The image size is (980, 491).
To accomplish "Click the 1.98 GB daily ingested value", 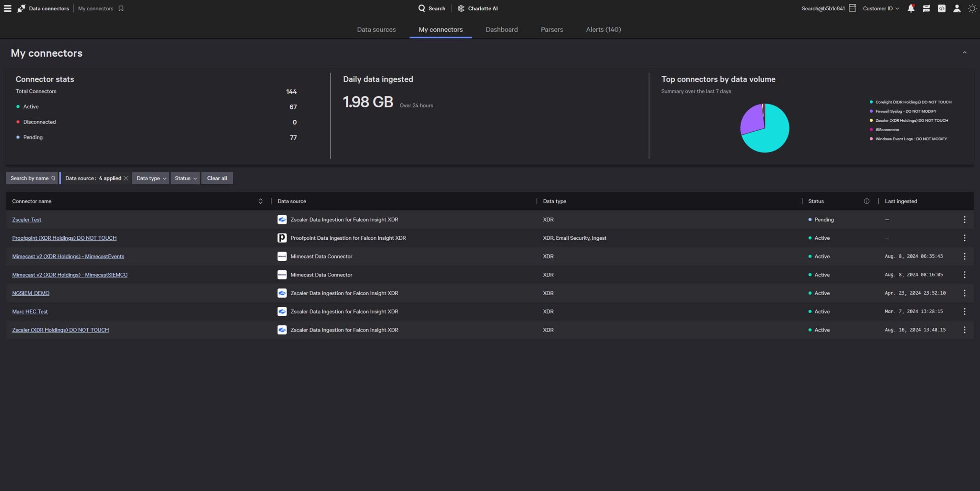I will click(x=368, y=102).
